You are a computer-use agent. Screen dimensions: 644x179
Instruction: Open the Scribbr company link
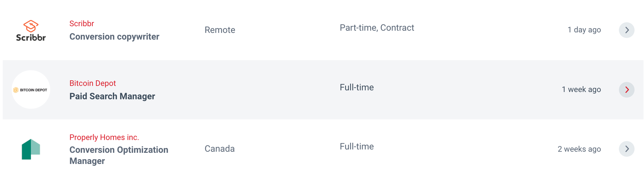(82, 24)
